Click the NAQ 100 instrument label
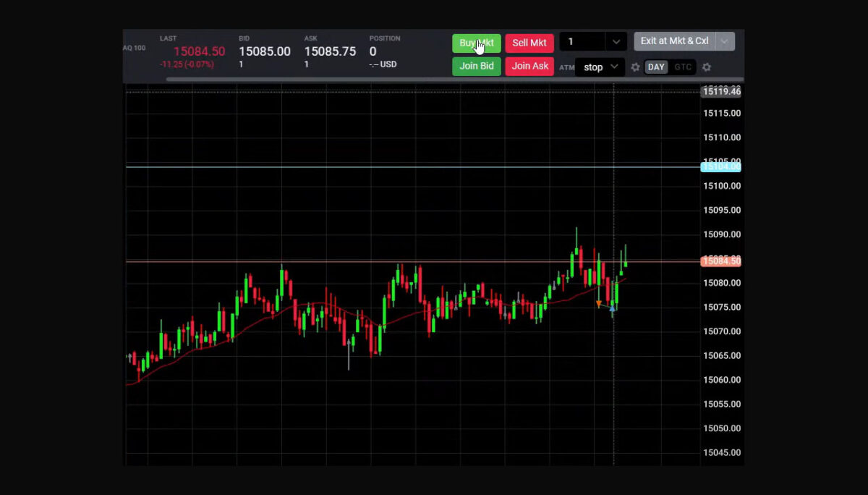868x495 pixels. point(134,48)
